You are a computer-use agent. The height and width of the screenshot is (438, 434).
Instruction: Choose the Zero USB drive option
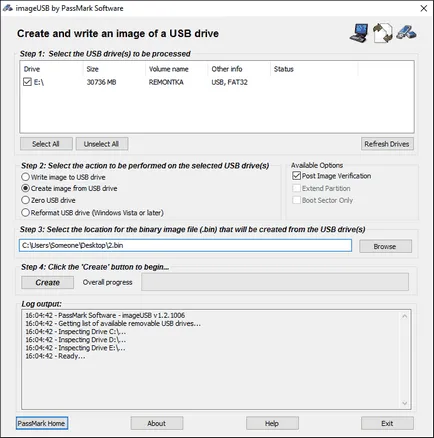pos(25,200)
